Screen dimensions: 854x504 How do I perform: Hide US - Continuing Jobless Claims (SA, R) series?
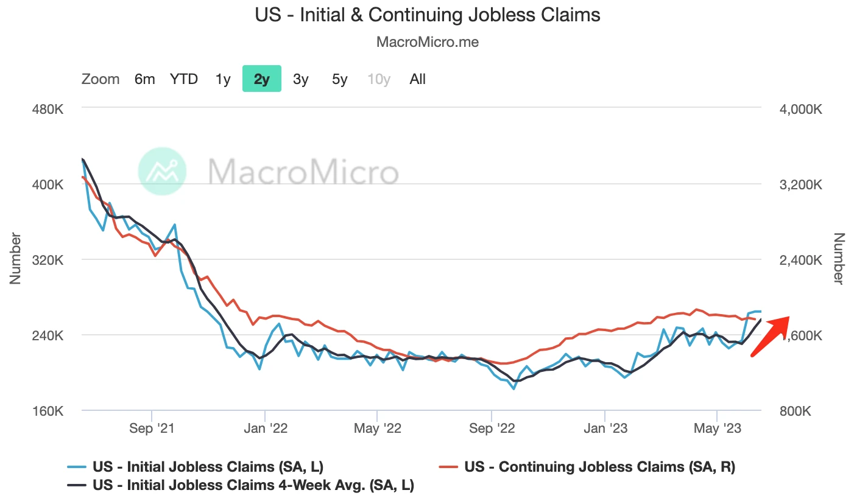click(600, 467)
